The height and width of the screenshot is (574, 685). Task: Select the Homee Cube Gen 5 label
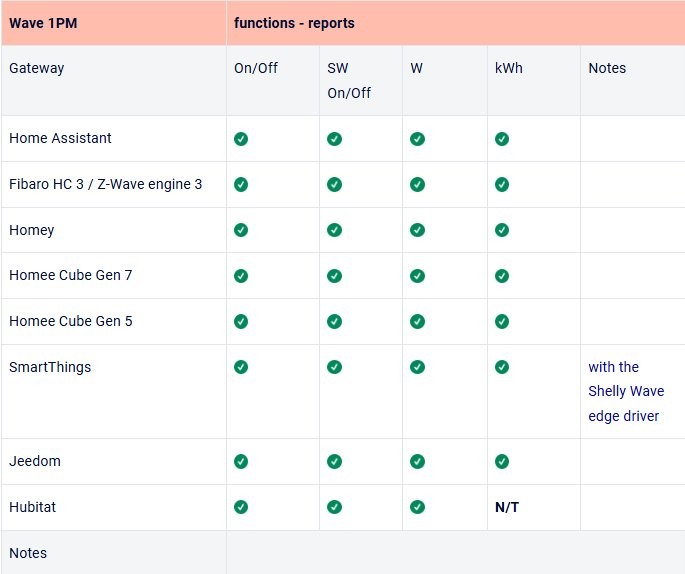[71, 321]
